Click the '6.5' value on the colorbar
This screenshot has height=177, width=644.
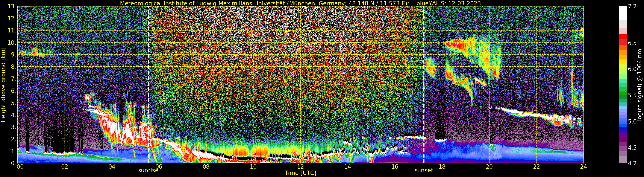[632, 43]
